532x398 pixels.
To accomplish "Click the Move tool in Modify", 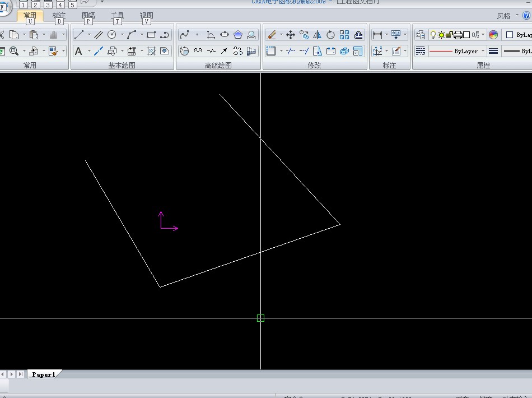I will tap(291, 35).
